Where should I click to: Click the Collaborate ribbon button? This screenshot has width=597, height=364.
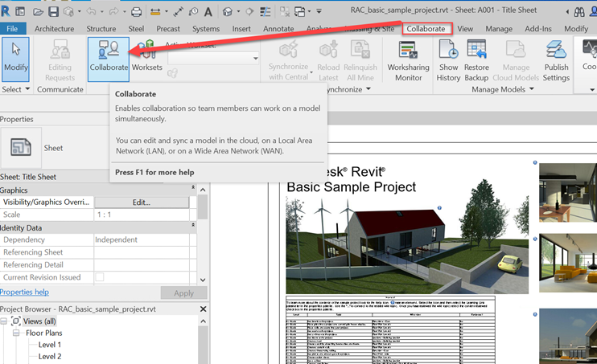point(109,59)
